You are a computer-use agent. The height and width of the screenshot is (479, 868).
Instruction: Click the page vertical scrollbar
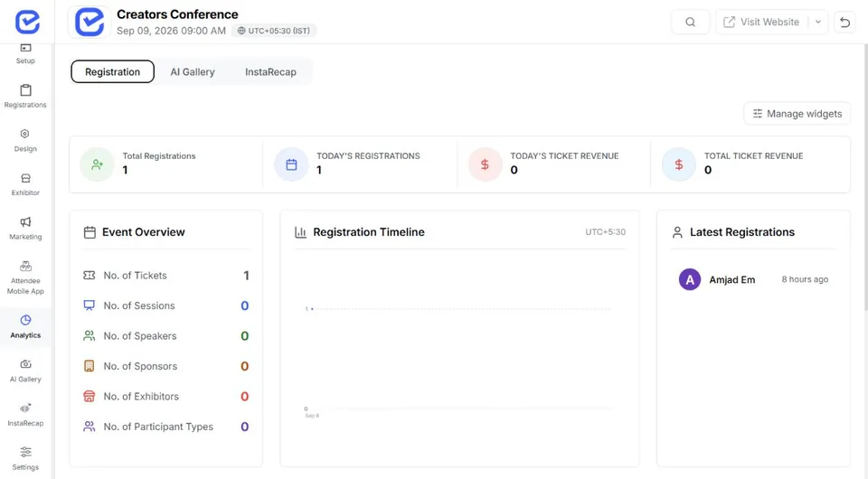point(865,177)
